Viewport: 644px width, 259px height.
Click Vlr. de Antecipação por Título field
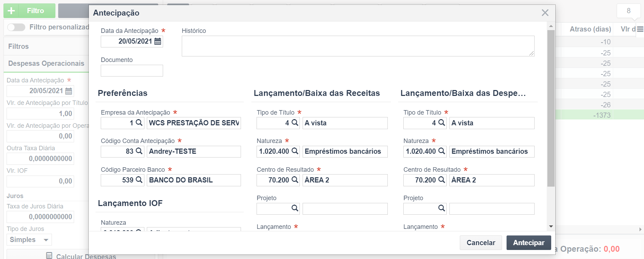coord(40,114)
